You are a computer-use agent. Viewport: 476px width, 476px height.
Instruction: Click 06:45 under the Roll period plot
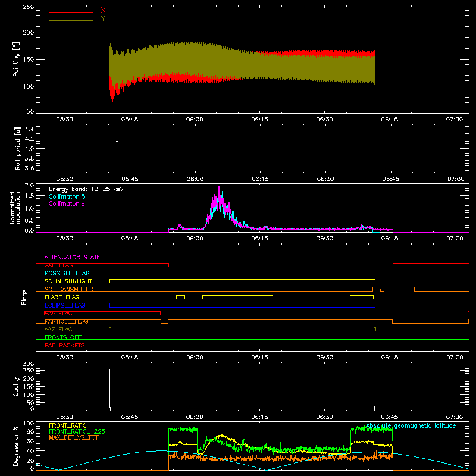390,179
